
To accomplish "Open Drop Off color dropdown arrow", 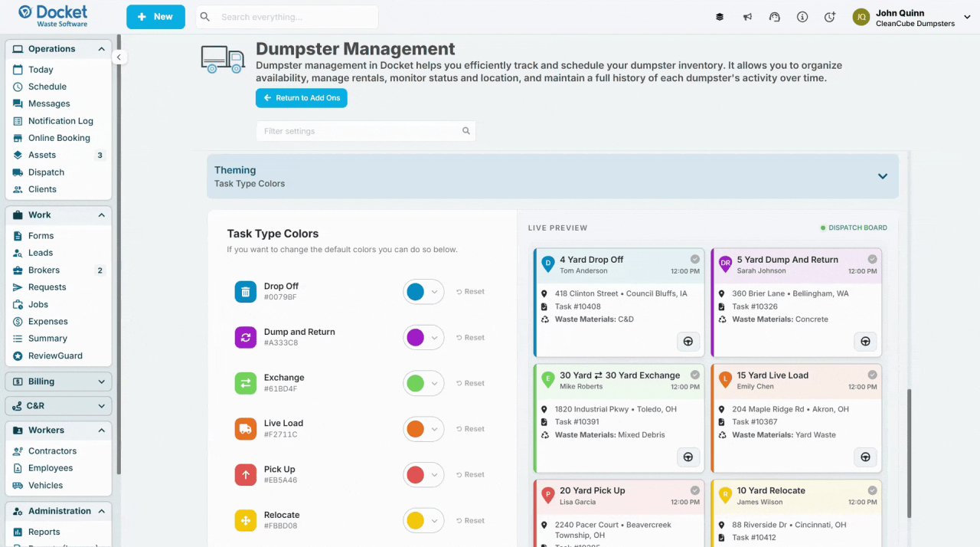I will [x=434, y=292].
